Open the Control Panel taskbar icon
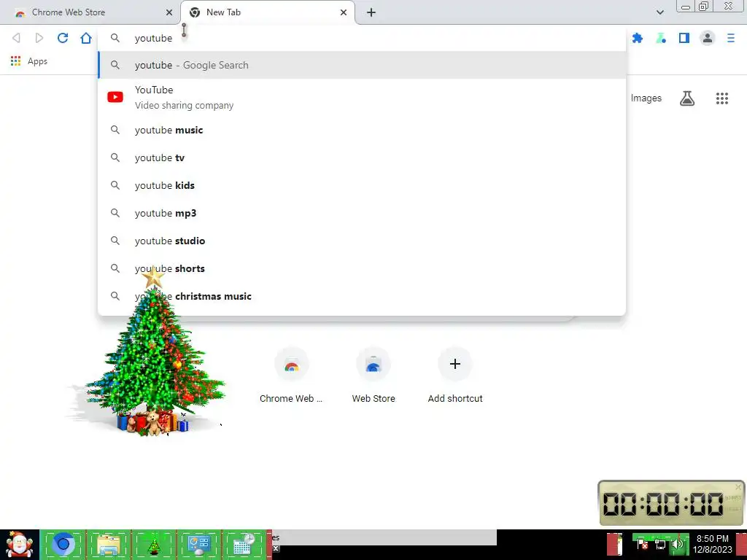The width and height of the screenshot is (747, 560). pos(199,544)
